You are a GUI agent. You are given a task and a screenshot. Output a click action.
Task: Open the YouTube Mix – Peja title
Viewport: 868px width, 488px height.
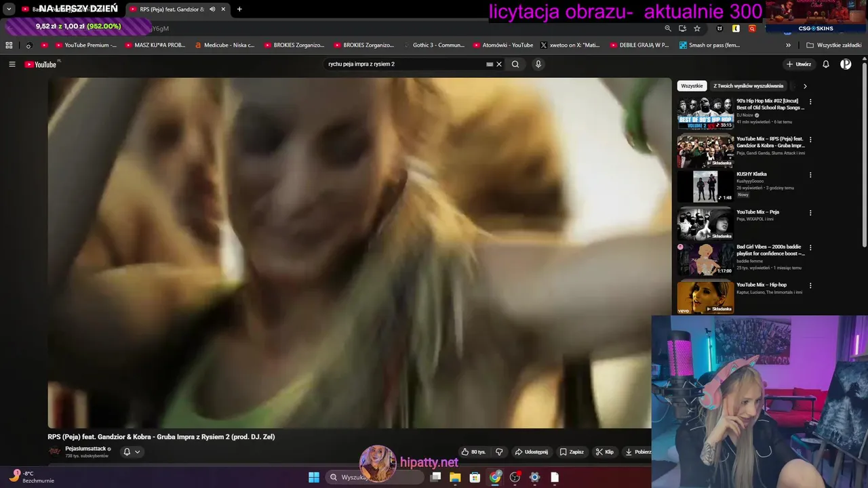point(757,212)
